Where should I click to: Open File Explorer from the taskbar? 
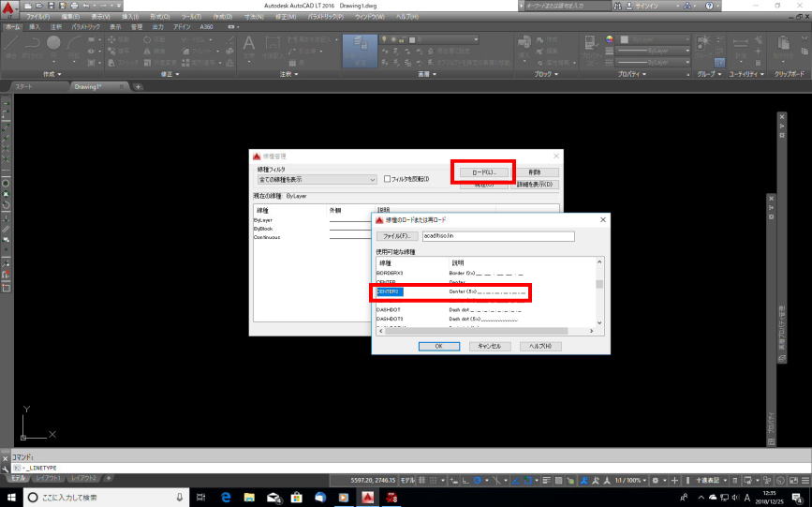tap(250, 497)
